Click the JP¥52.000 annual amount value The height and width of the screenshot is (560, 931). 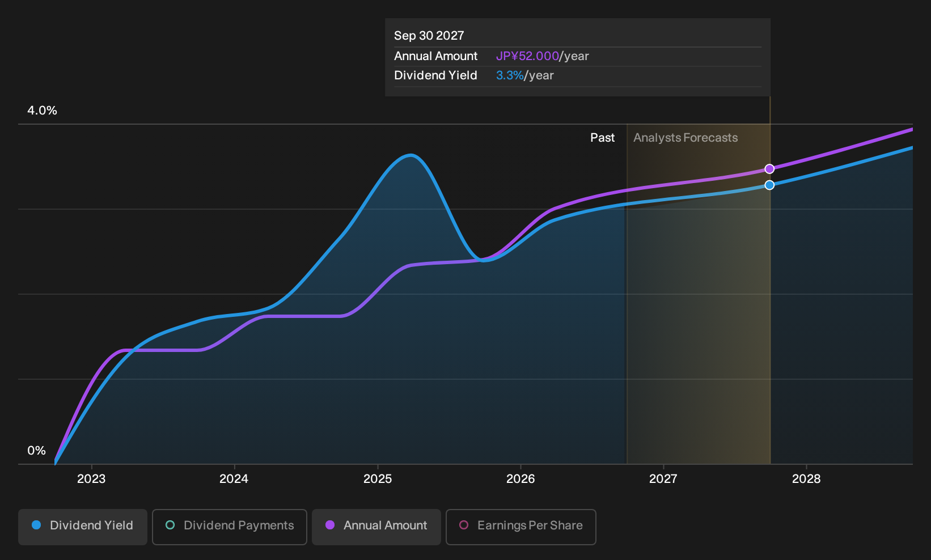(x=527, y=56)
